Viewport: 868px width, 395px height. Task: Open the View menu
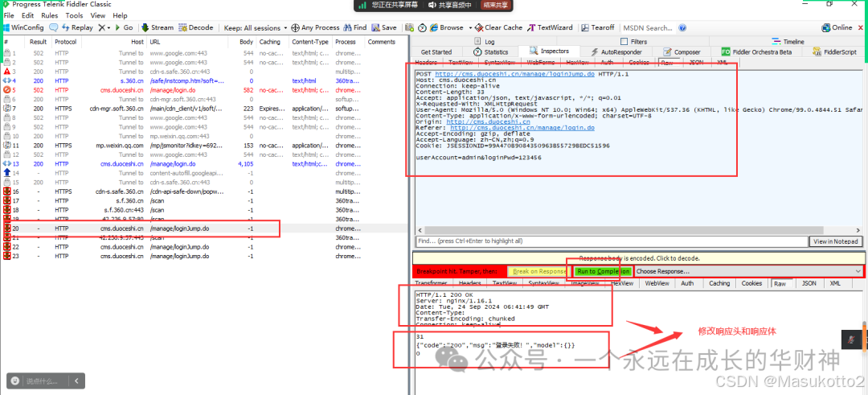[98, 15]
